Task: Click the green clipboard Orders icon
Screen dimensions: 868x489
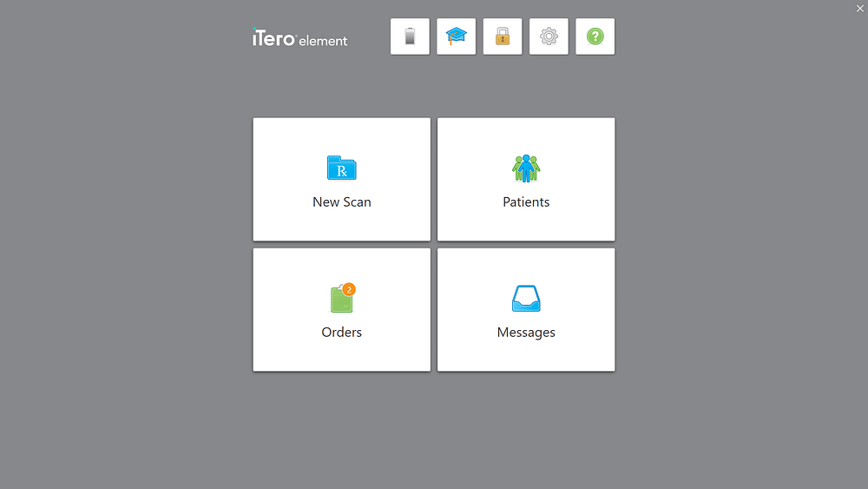Action: 341,299
